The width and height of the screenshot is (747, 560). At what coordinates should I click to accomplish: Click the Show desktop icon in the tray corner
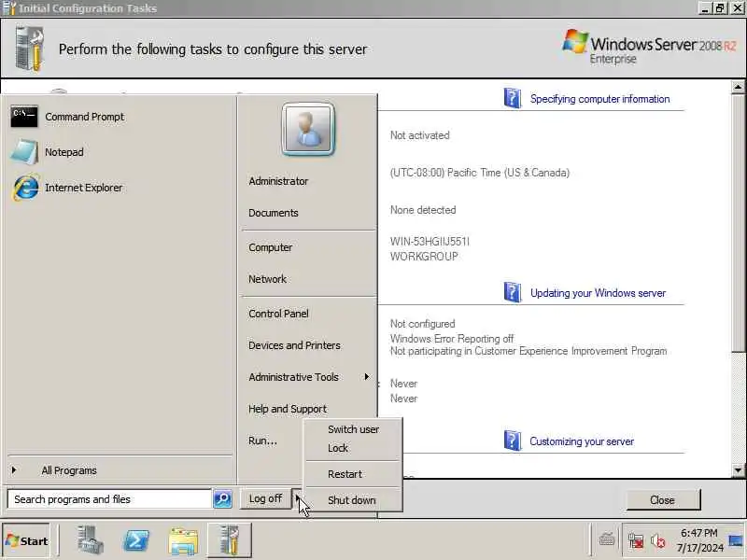(x=736, y=541)
